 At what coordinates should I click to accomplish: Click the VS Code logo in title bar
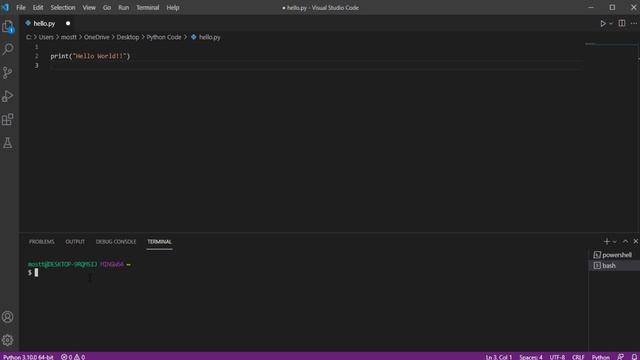pyautogui.click(x=6, y=7)
